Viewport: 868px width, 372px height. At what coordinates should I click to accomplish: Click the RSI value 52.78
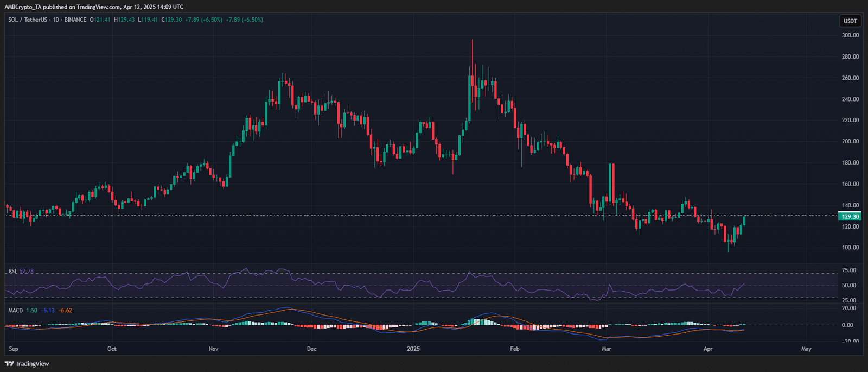pos(27,271)
